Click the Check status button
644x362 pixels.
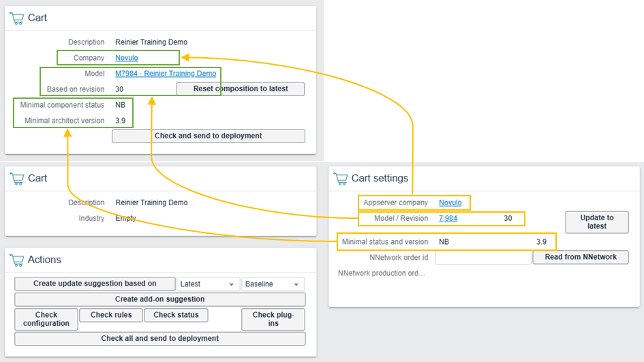pyautogui.click(x=176, y=315)
